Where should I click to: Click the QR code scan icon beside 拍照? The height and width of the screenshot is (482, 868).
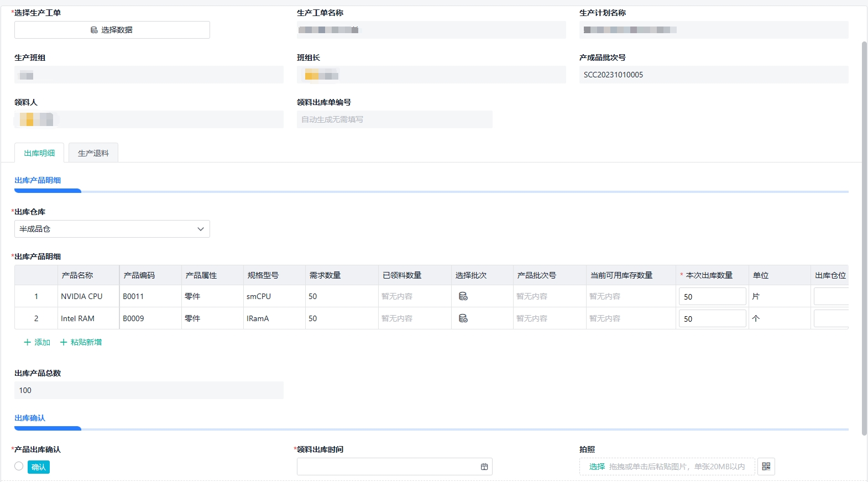pos(766,467)
